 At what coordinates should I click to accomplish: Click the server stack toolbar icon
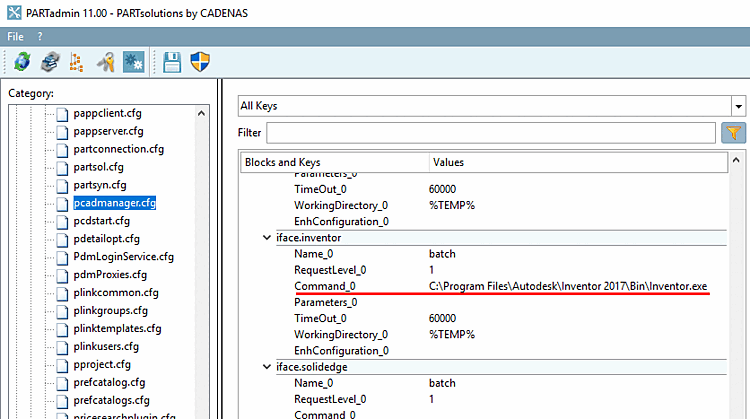tap(50, 62)
